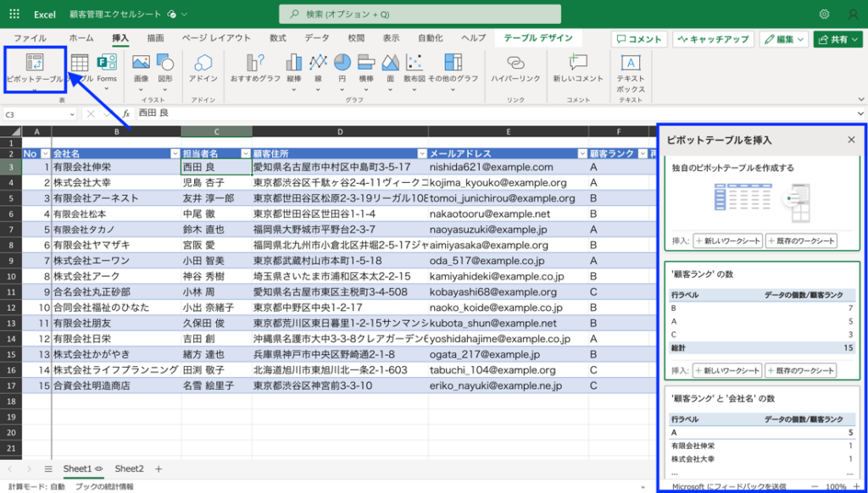Open その他のグラフ other charts
The height and width of the screenshot is (493, 868).
(453, 63)
